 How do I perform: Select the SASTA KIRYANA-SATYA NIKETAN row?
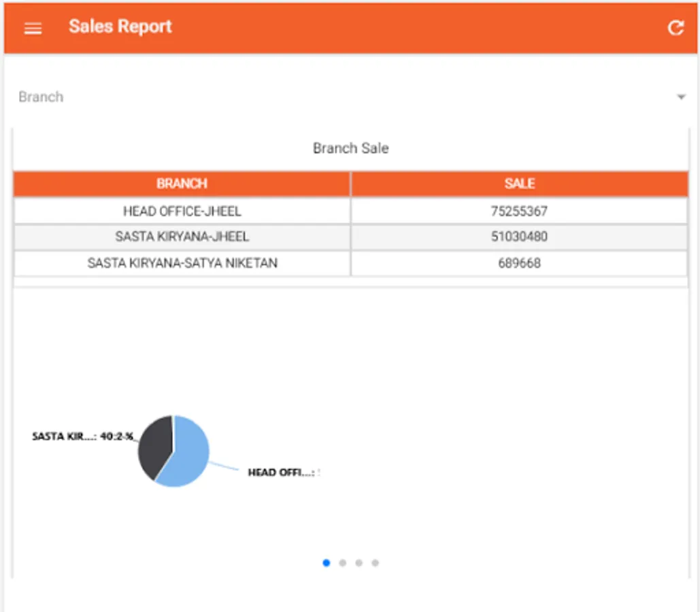(182, 263)
